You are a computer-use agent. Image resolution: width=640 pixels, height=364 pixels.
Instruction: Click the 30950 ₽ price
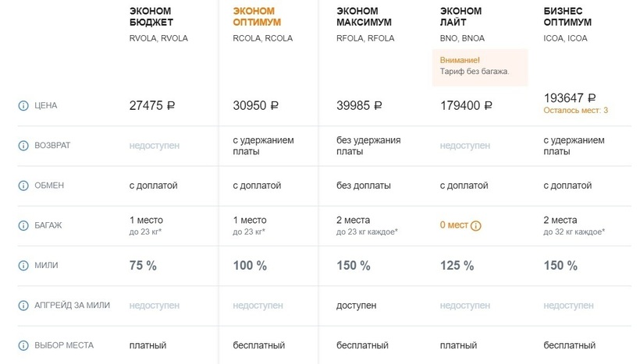click(x=256, y=105)
